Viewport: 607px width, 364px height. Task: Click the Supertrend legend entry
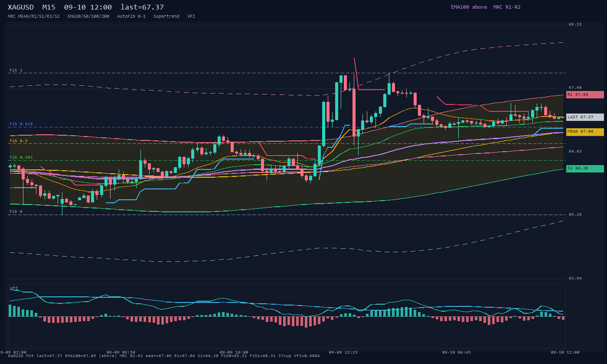point(166,16)
